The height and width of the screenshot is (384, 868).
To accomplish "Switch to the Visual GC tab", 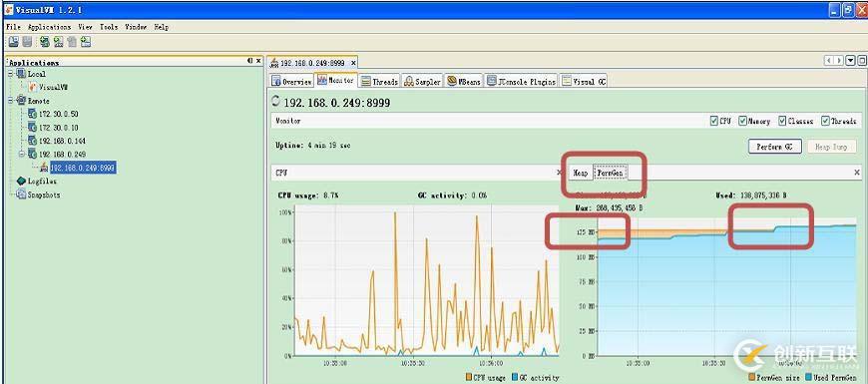I will pyautogui.click(x=584, y=82).
